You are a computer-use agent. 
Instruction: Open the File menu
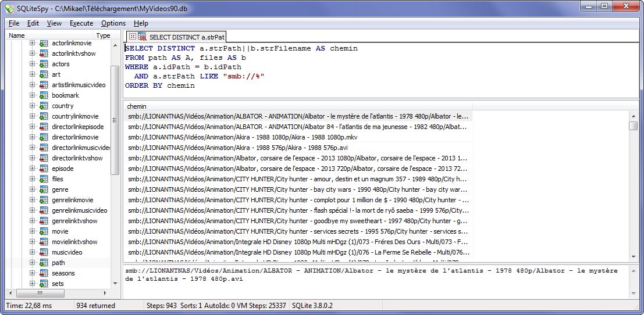coord(14,23)
